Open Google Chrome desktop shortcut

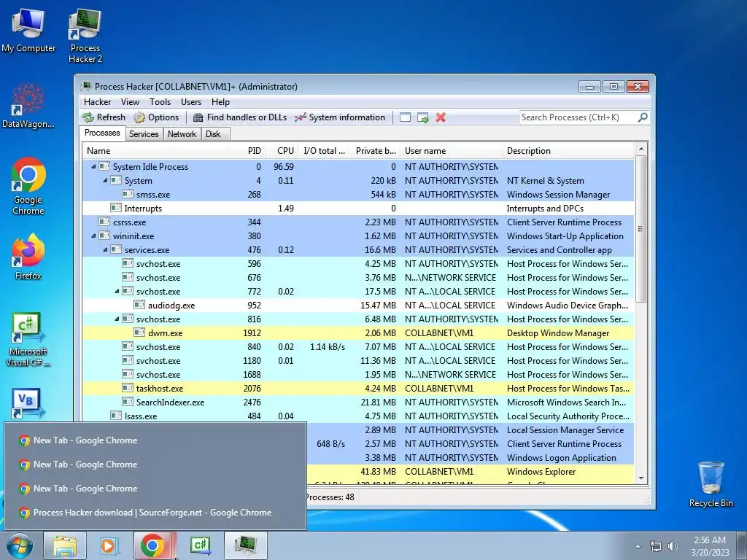[28, 186]
